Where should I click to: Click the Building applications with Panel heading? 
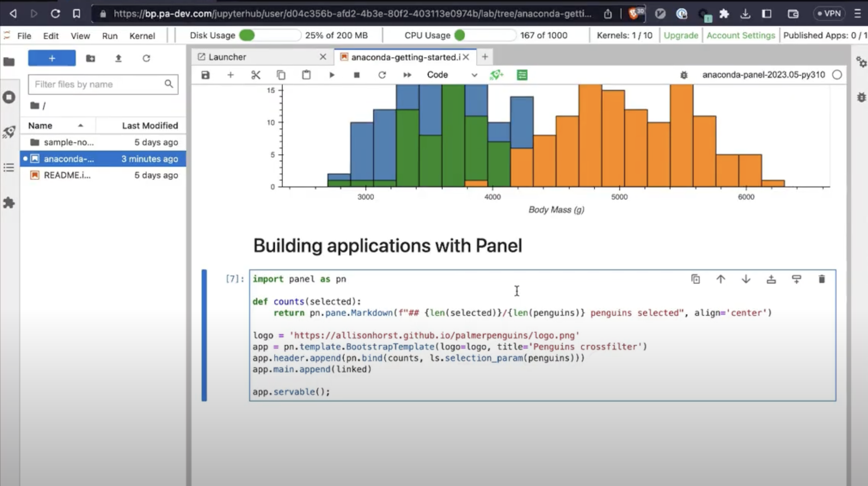coord(388,245)
